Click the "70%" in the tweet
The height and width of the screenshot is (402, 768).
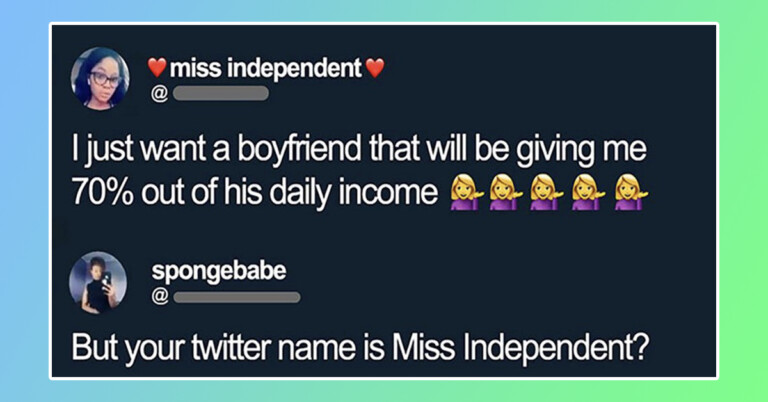tap(102, 193)
